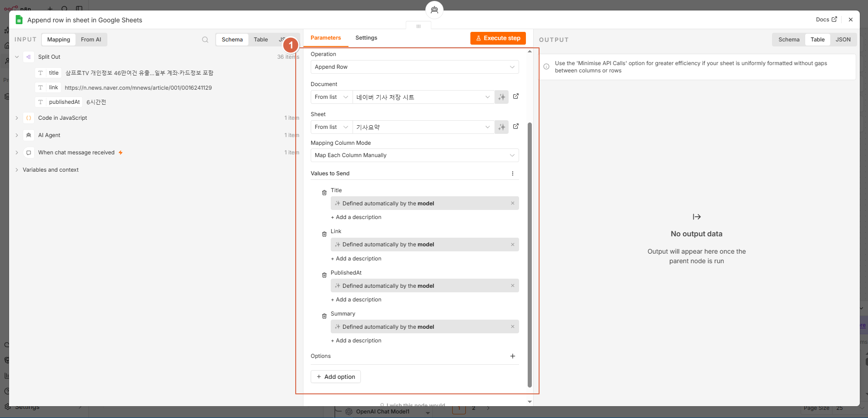Expand the When chat message received node

tap(17, 153)
